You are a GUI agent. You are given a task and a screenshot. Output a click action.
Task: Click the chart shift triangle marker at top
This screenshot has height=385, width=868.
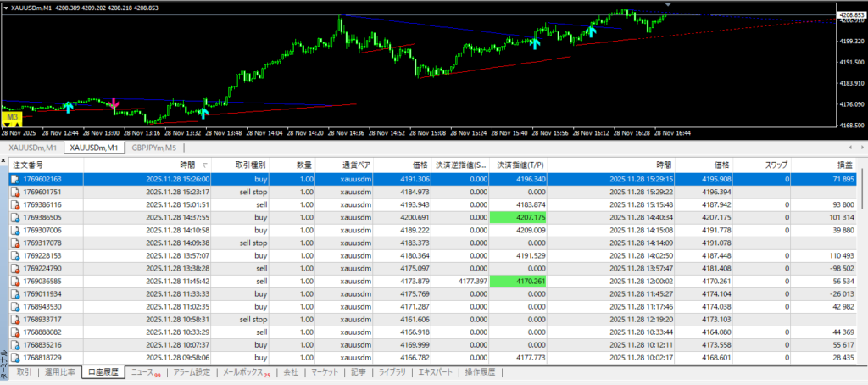666,6
